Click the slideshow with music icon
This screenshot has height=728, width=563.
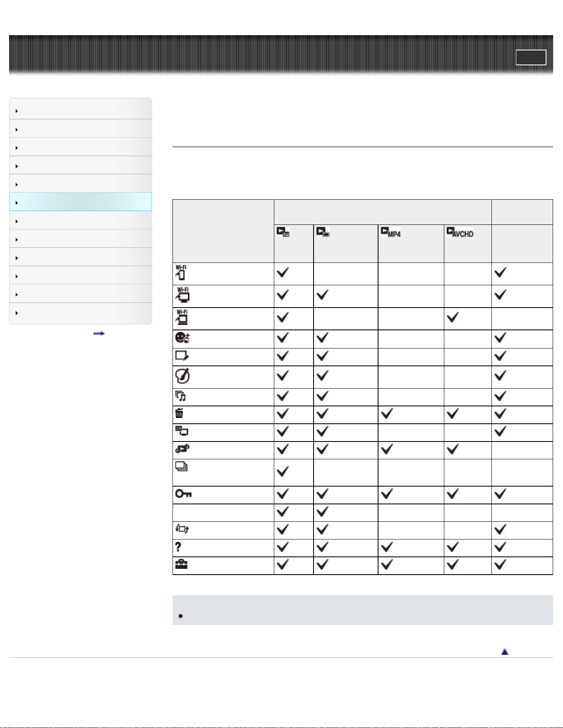(180, 396)
